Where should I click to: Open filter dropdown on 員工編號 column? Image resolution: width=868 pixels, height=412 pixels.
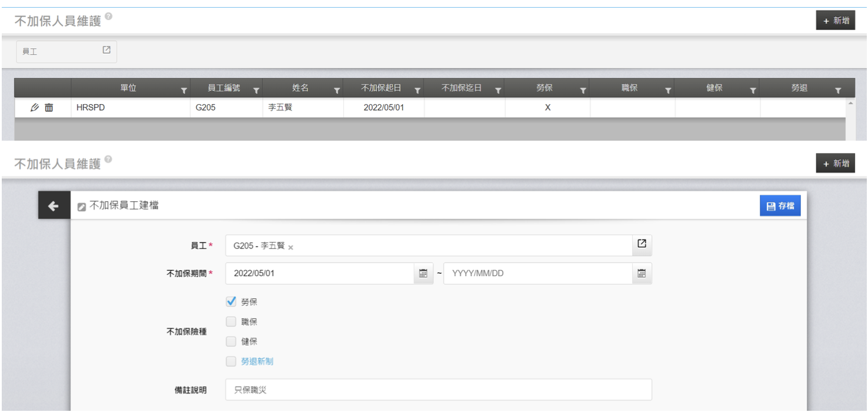(x=256, y=91)
